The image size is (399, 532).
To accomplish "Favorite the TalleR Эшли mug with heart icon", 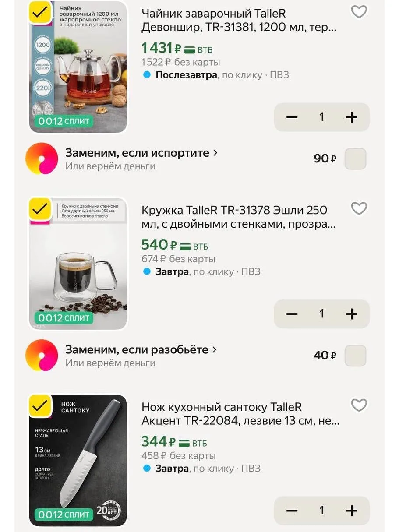I will tap(359, 208).
